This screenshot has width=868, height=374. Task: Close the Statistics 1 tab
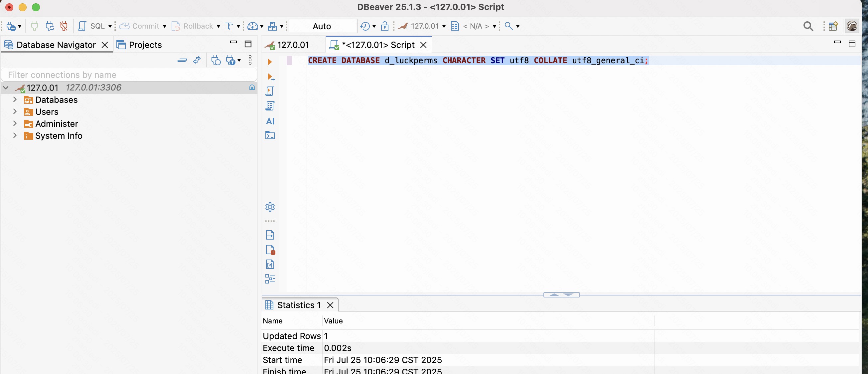coord(330,305)
